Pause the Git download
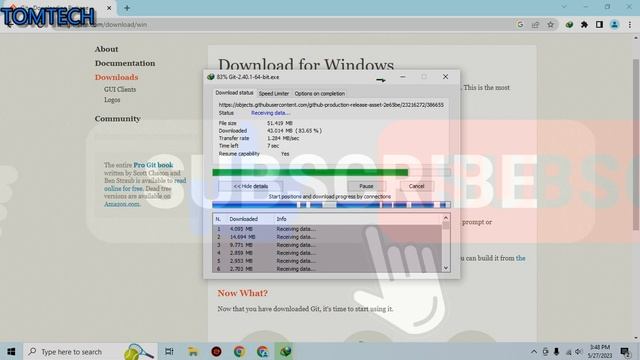The width and height of the screenshot is (640, 360). pyautogui.click(x=366, y=186)
